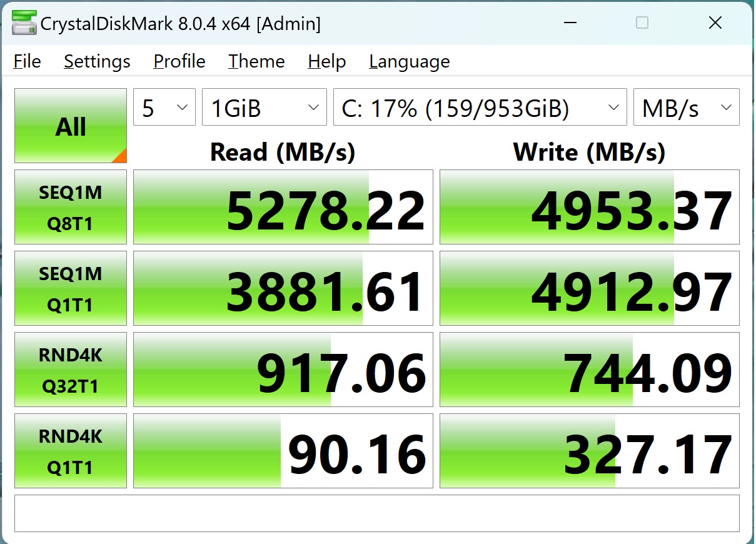Run the RND4K Q1T1 benchmark

click(x=71, y=451)
